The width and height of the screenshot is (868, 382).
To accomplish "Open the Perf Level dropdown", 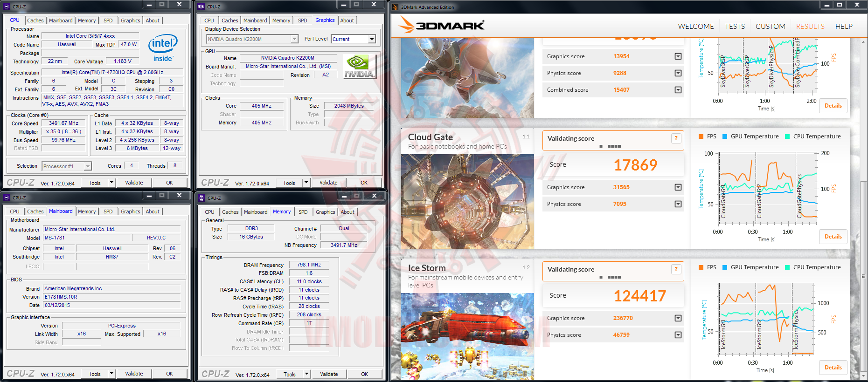I will [354, 39].
